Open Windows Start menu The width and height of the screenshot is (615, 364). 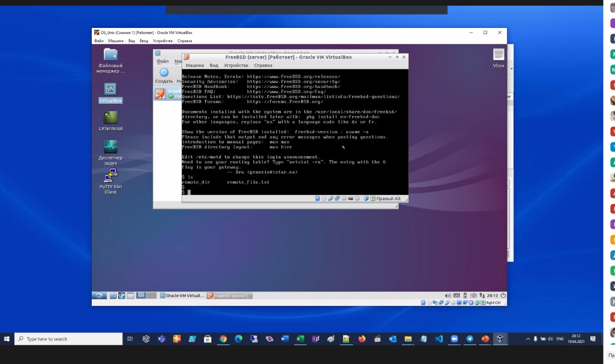(x=7, y=339)
